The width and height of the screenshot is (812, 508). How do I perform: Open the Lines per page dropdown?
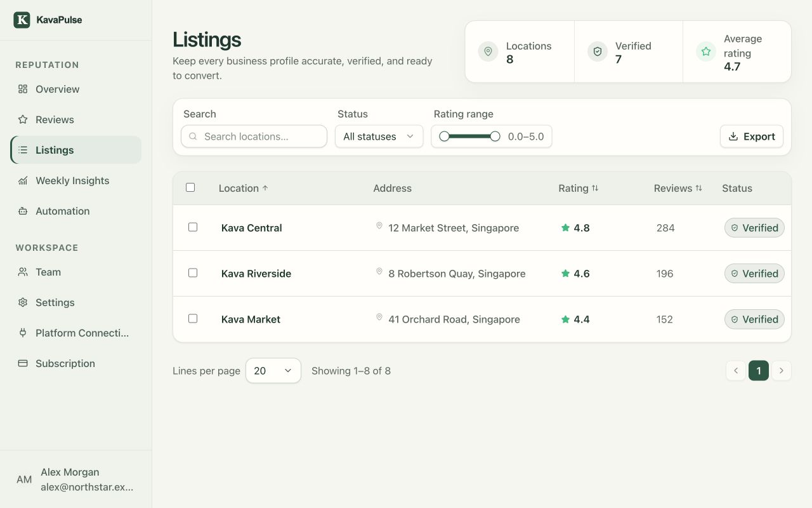click(x=273, y=371)
